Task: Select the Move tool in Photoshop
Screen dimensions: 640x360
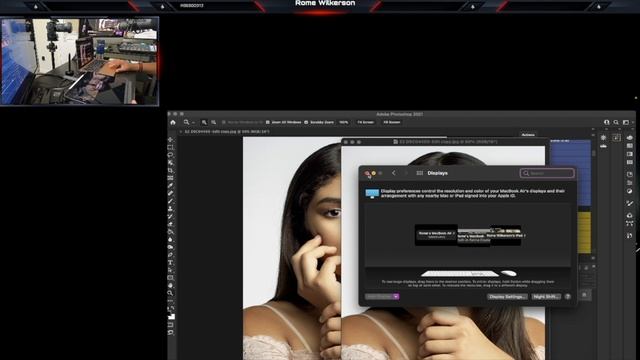Action: [171, 140]
